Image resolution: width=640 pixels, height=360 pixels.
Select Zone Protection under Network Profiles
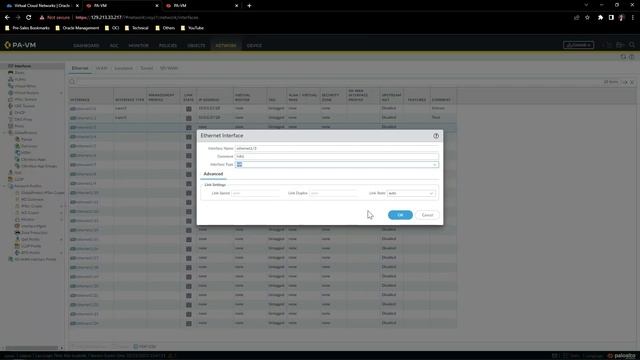coord(34,233)
